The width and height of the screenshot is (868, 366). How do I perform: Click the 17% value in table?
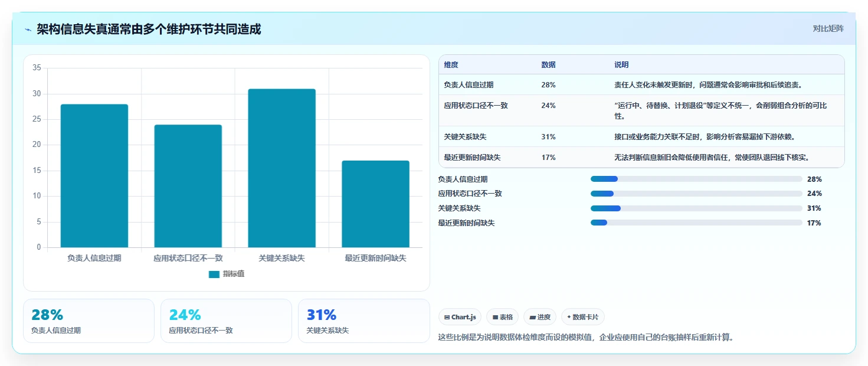(548, 158)
